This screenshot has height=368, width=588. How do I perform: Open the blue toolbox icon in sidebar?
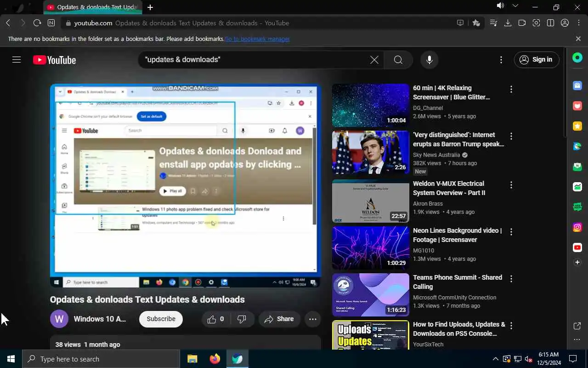577,86
